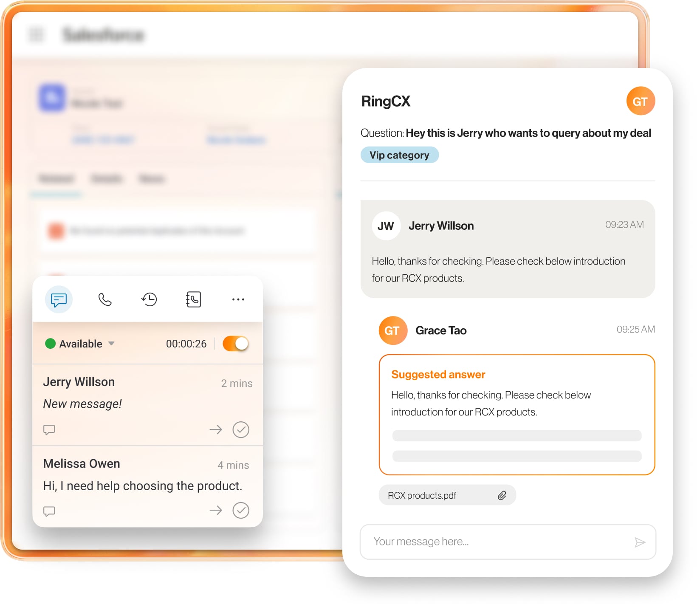Open the phone dialer icon
Viewport: 700px width, 604px height.
pos(105,299)
